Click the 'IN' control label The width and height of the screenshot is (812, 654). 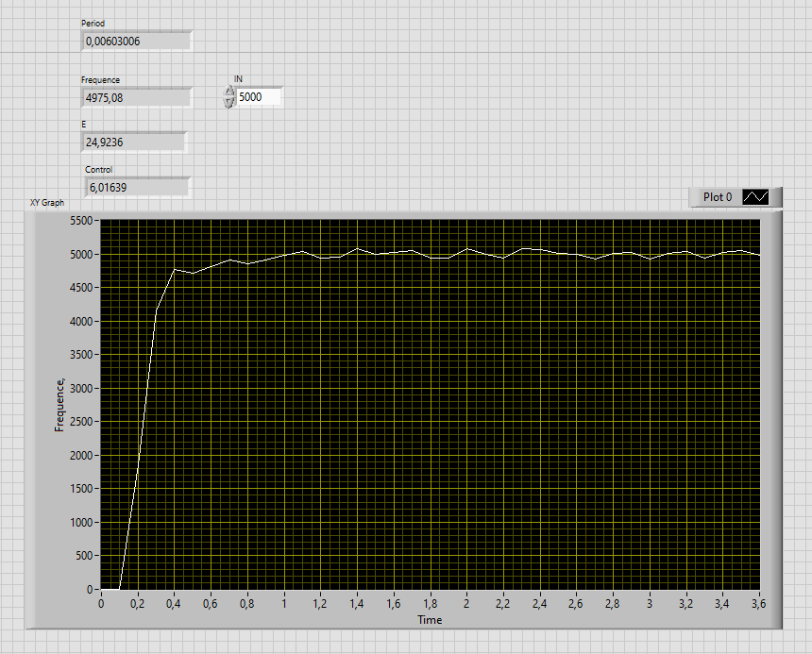238,79
